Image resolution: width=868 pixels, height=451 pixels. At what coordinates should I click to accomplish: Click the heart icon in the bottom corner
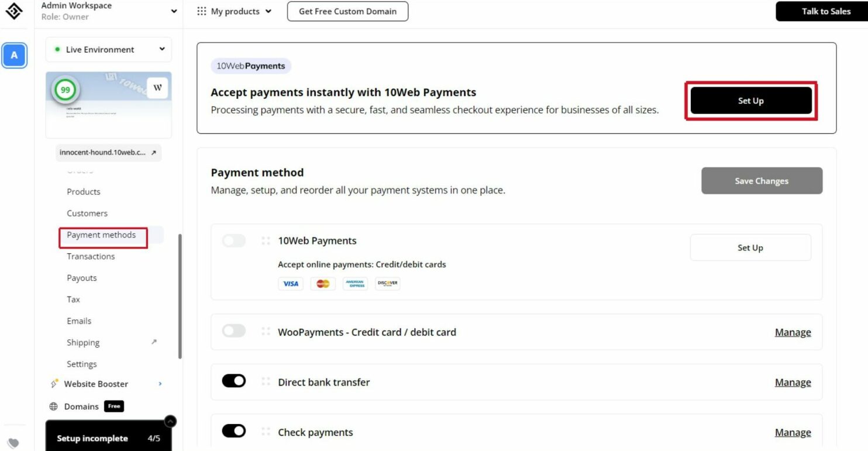[x=13, y=443]
